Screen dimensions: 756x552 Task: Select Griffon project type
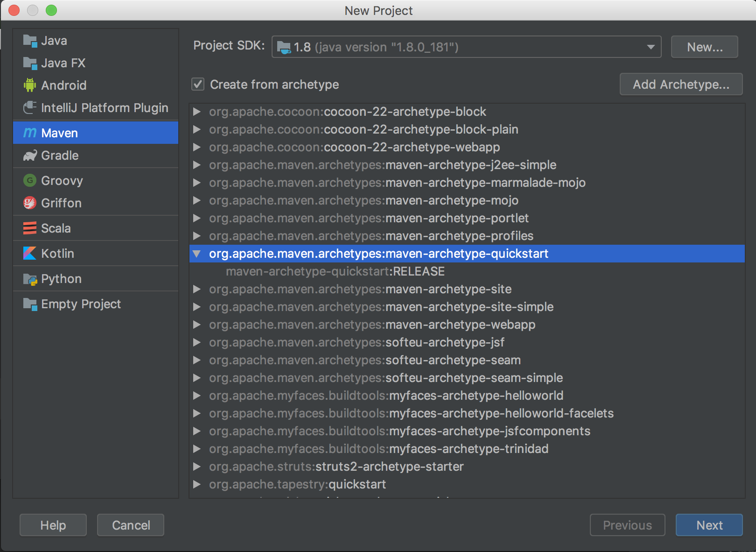pos(96,203)
